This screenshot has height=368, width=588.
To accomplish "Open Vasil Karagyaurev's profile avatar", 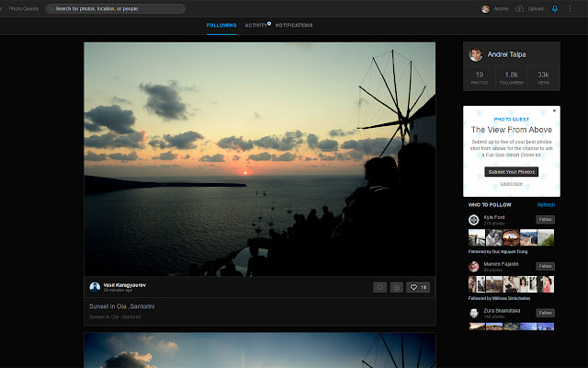I will pos(95,287).
